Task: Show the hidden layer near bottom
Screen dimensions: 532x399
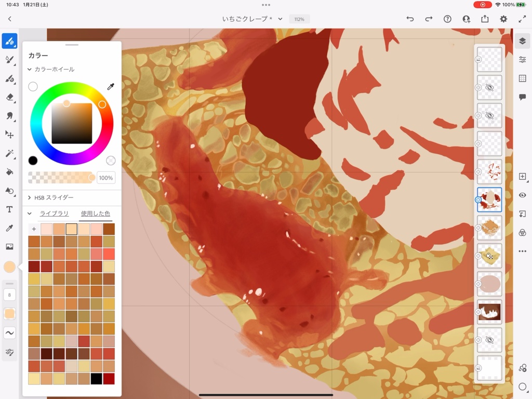Action: [x=489, y=340]
